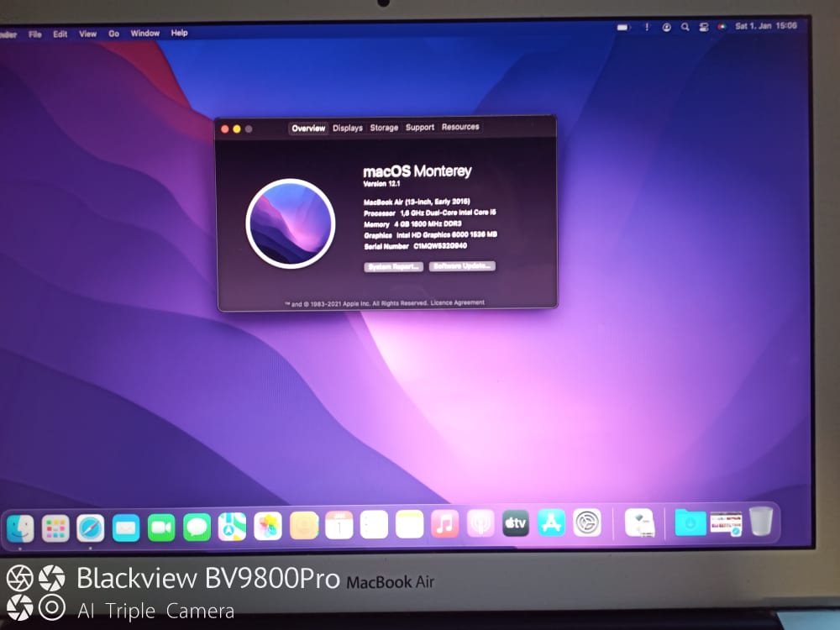
Task: Open the Trash in the Dock
Action: coord(761,522)
